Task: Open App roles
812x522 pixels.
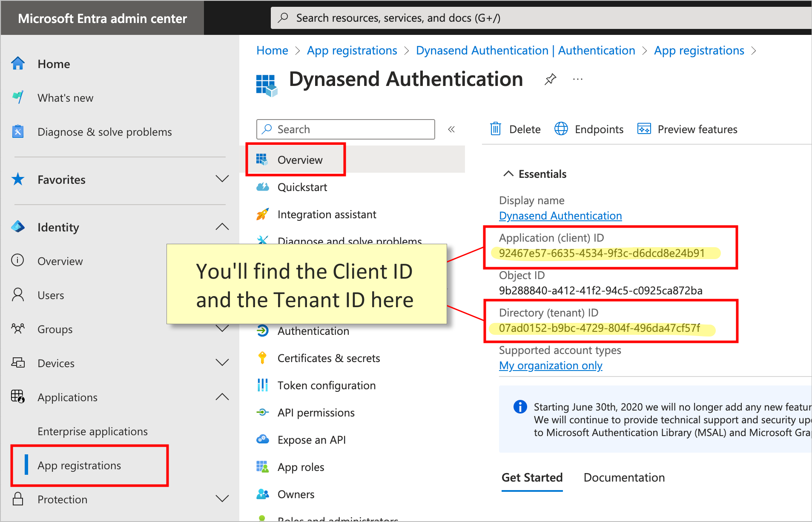Action: pos(301,467)
